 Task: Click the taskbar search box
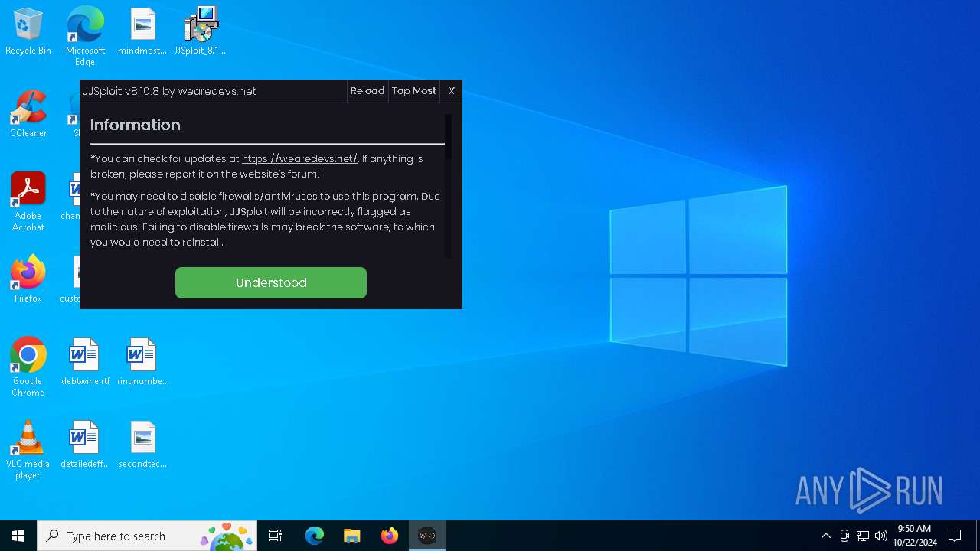[147, 536]
